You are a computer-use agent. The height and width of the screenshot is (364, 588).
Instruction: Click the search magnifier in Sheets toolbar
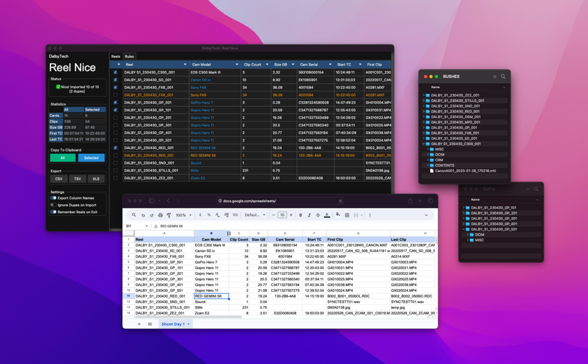point(134,215)
